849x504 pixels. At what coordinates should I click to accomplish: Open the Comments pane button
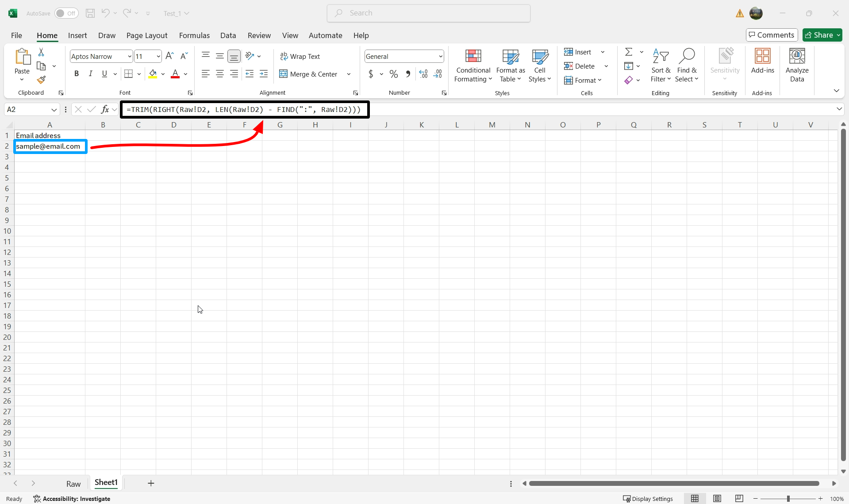tap(772, 35)
